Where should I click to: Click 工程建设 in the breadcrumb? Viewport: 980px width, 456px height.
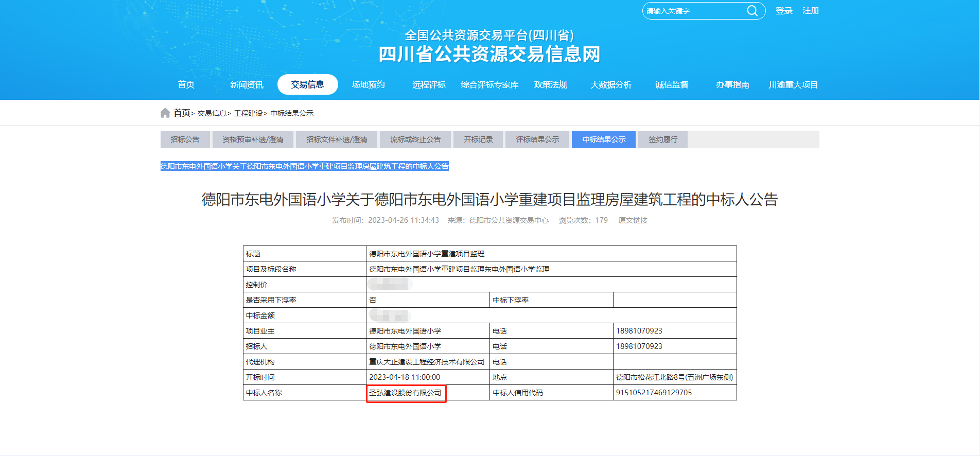[x=248, y=113]
